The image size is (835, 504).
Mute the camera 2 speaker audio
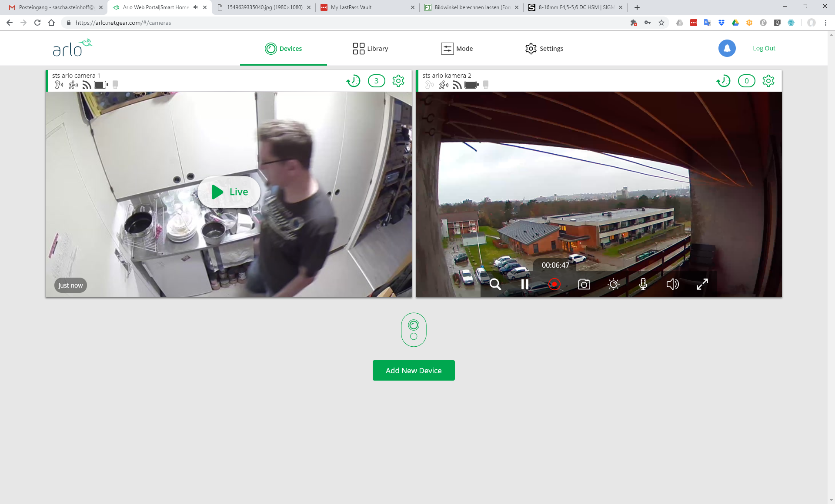pos(672,285)
